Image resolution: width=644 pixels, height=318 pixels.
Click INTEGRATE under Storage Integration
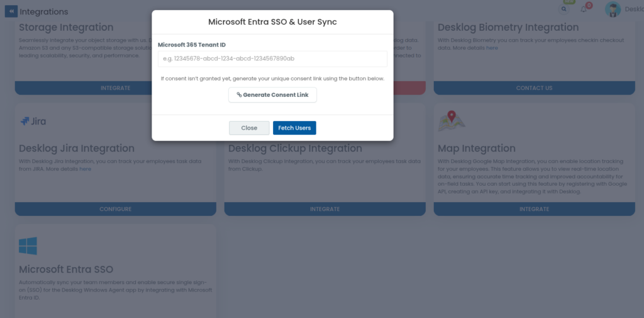(x=116, y=88)
